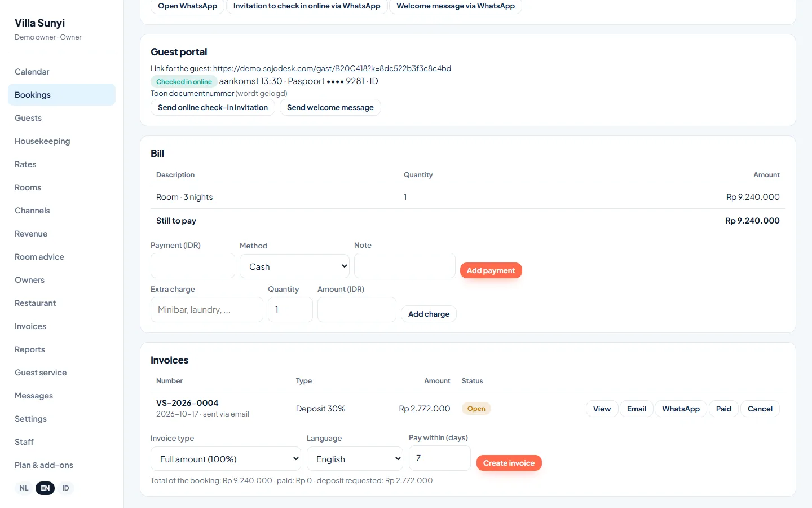
Task: Click Toon documentnummer link
Action: 192,94
